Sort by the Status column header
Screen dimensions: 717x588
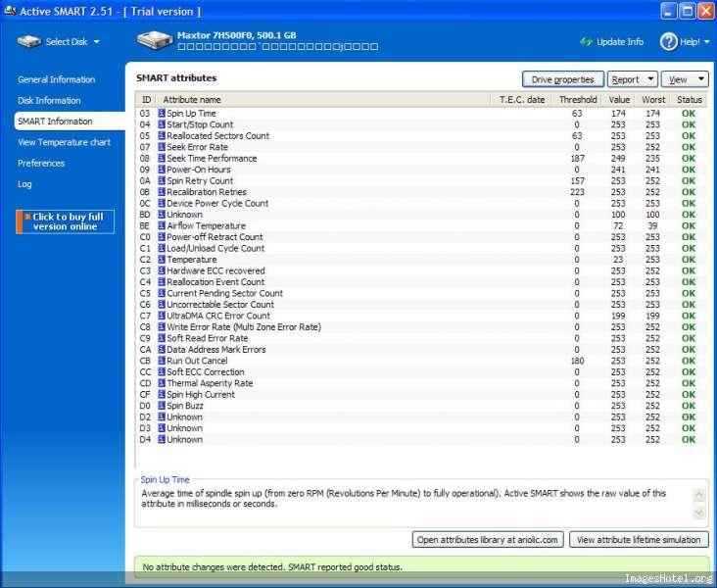click(690, 100)
